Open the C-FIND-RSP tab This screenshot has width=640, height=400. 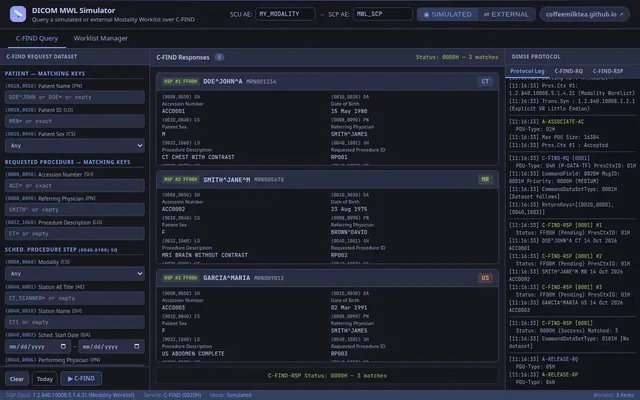pyautogui.click(x=608, y=71)
